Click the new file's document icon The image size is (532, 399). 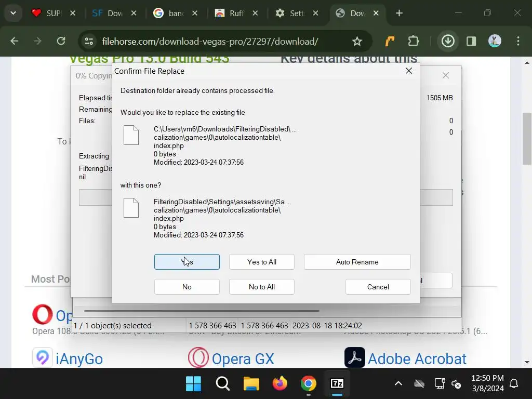(x=131, y=208)
